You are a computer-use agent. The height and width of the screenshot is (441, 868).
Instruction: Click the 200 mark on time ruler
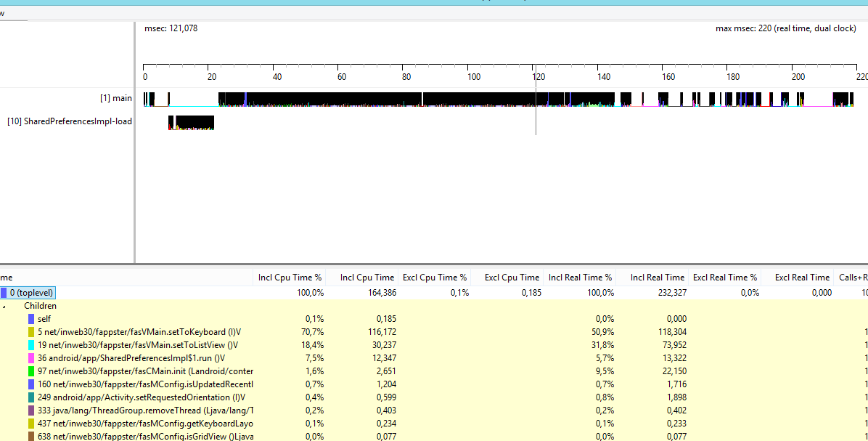point(798,77)
